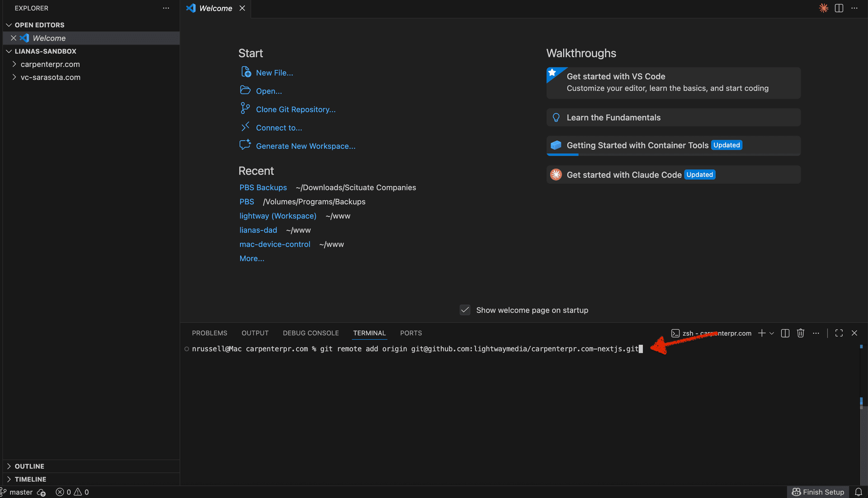Image resolution: width=868 pixels, height=498 pixels.
Task: Open the terminal profile dropdown
Action: pos(771,333)
